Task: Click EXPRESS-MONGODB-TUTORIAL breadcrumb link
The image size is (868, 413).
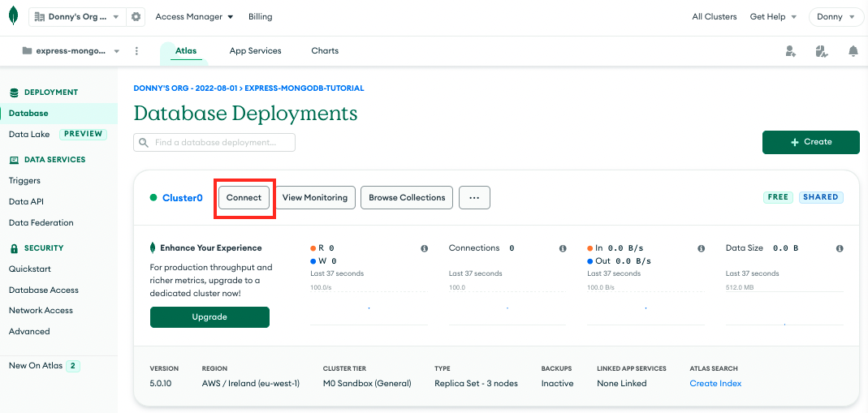Action: [304, 88]
